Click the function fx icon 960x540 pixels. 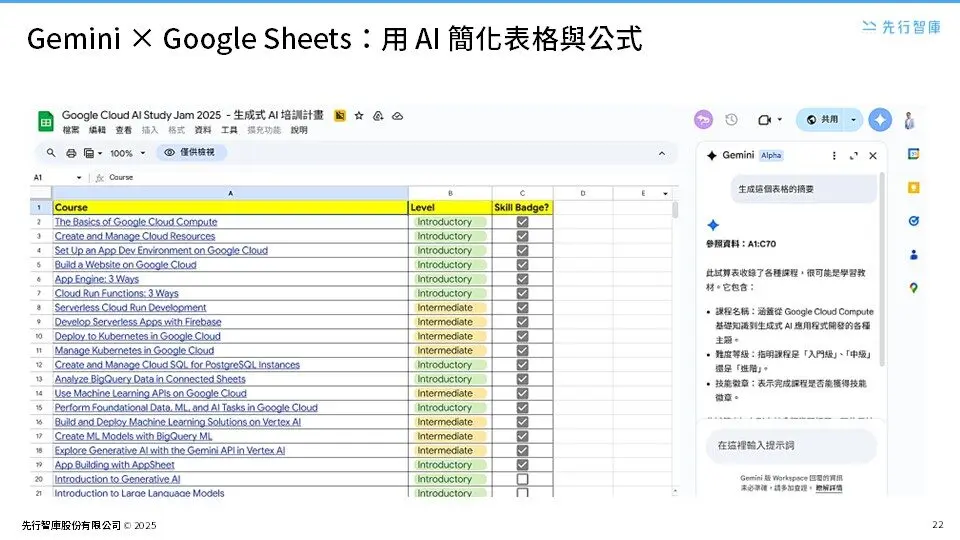pyautogui.click(x=100, y=178)
